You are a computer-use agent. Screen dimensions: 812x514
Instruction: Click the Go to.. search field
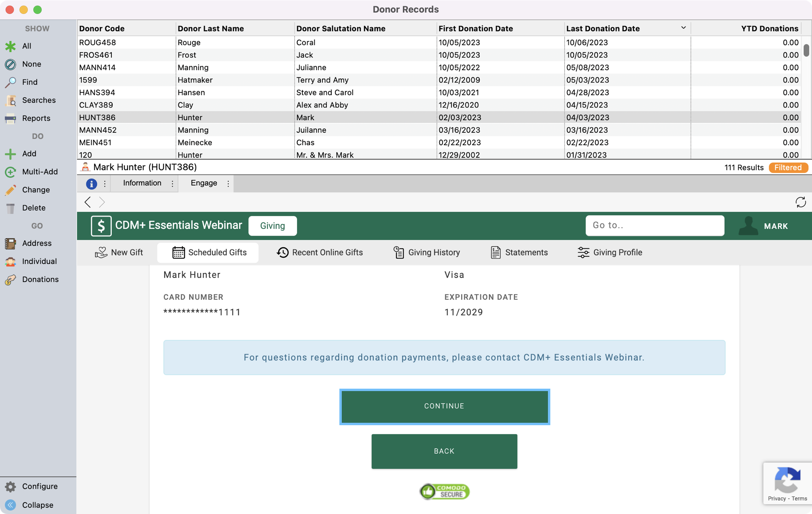tap(654, 225)
